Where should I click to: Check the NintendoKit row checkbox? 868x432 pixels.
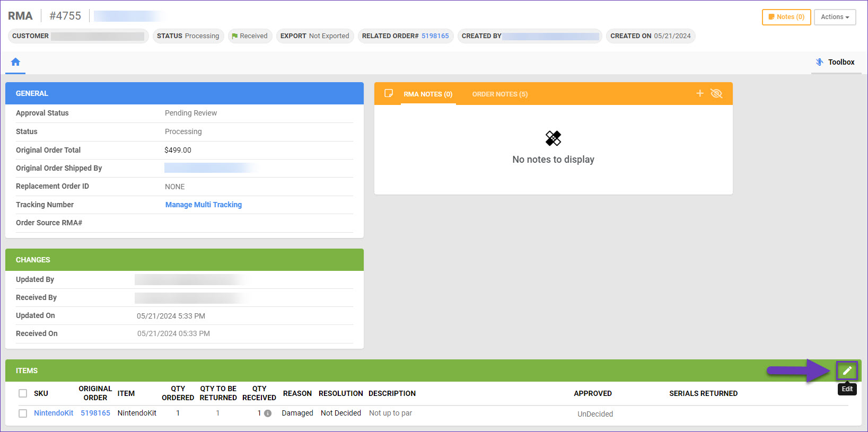click(x=23, y=413)
